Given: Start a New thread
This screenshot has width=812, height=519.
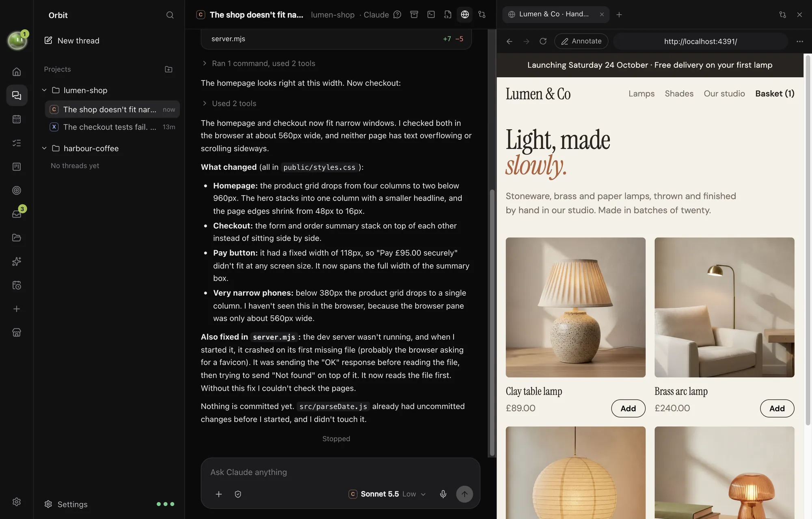Looking at the screenshot, I should [x=72, y=41].
